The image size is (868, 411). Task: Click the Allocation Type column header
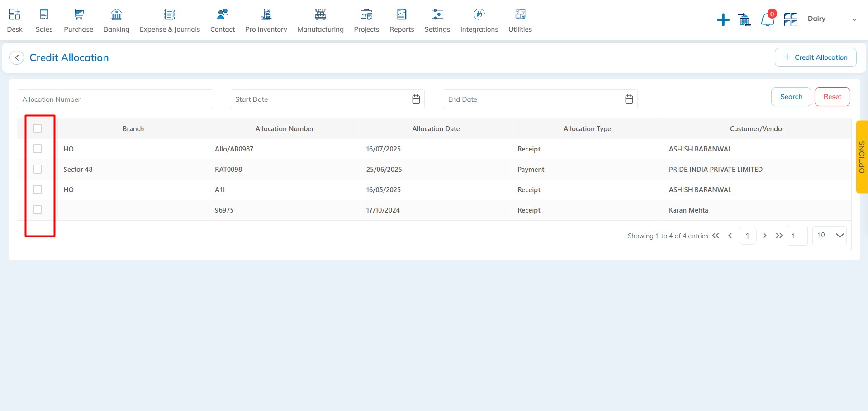click(587, 129)
